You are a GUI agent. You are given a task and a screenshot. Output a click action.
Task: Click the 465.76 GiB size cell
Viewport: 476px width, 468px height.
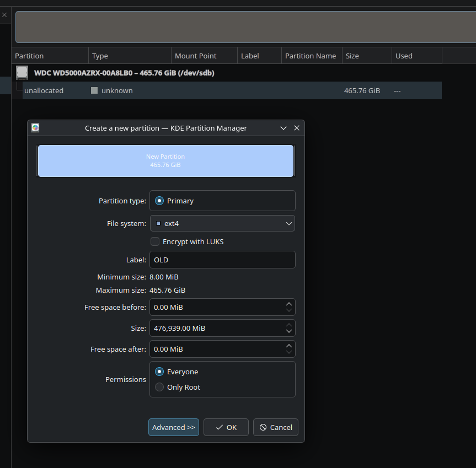(362, 91)
